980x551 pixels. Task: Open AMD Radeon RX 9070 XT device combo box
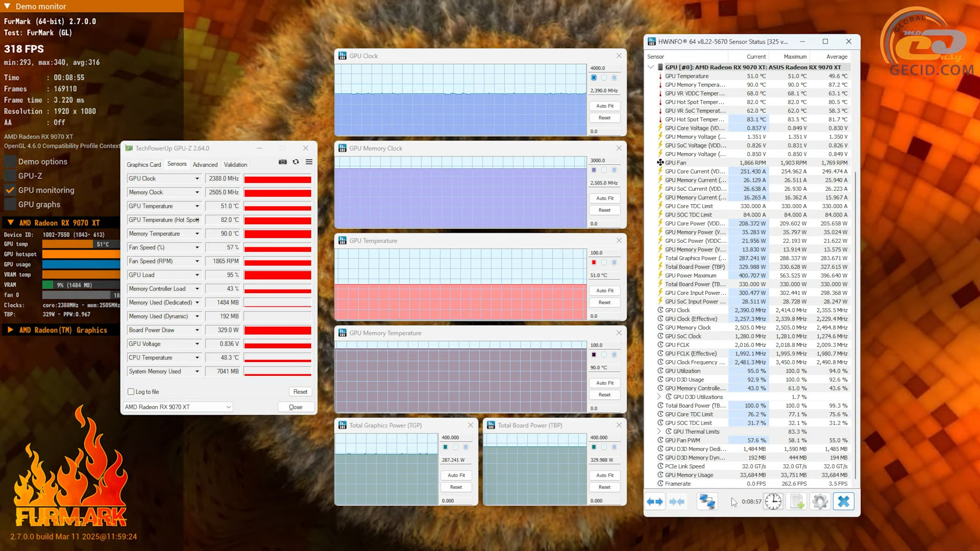(178, 407)
